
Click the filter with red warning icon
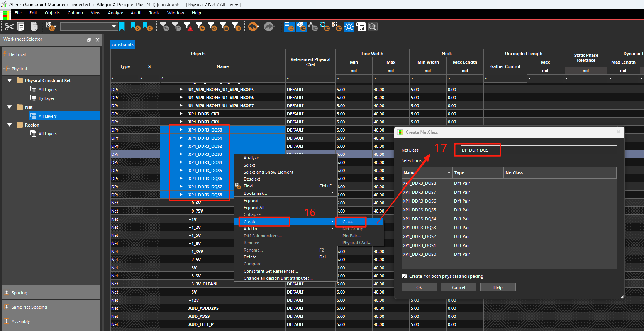(188, 27)
